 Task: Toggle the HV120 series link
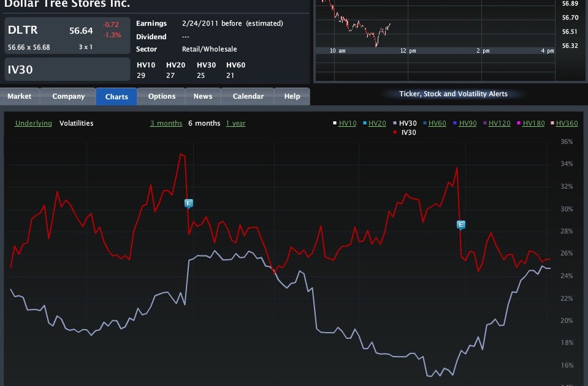pyautogui.click(x=500, y=123)
